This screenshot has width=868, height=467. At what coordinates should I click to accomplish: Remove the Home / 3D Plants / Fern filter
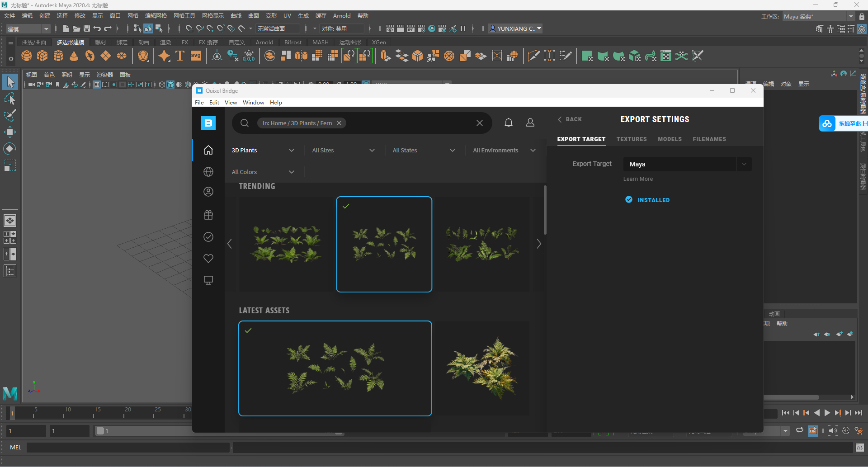click(x=339, y=123)
